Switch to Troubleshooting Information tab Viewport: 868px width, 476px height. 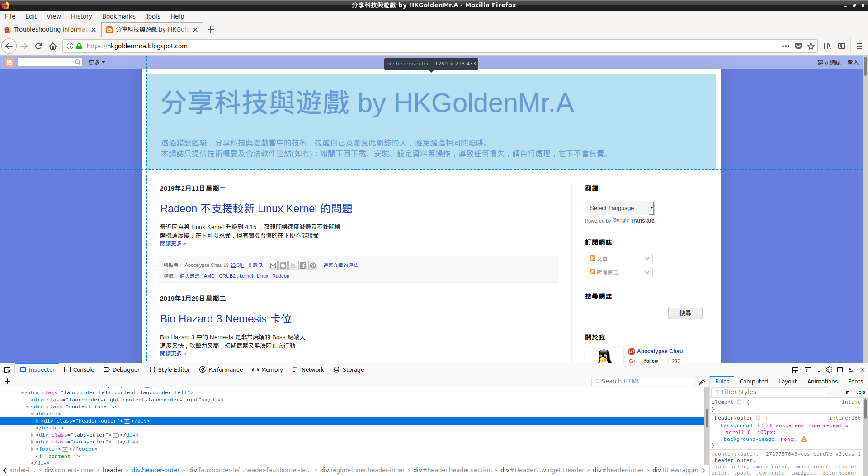50,29
